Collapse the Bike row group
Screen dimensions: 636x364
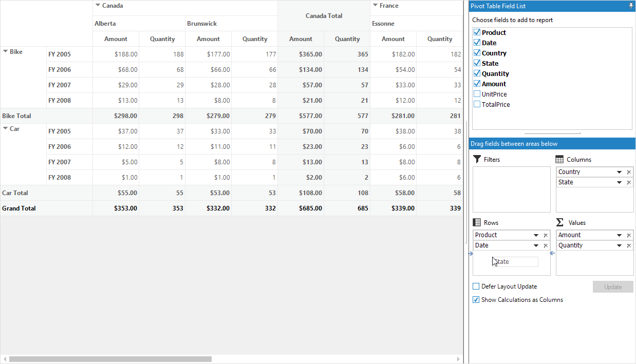click(x=6, y=51)
